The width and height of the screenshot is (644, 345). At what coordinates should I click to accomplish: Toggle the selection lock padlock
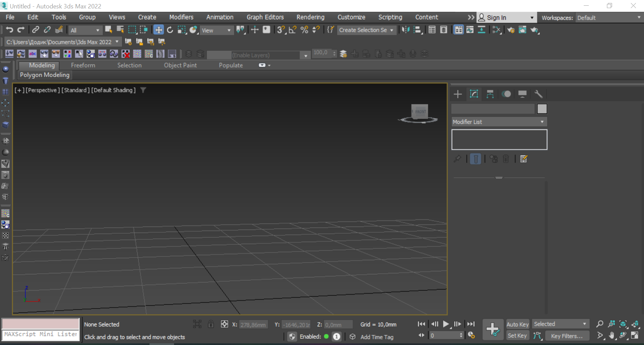pyautogui.click(x=211, y=324)
